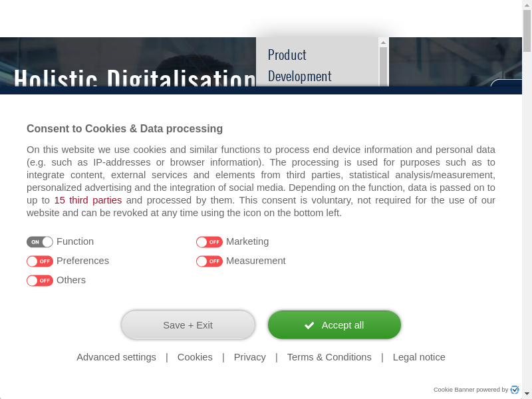The height and width of the screenshot is (399, 532).
Task: Open the Cookies policy link
Action: tap(195, 357)
